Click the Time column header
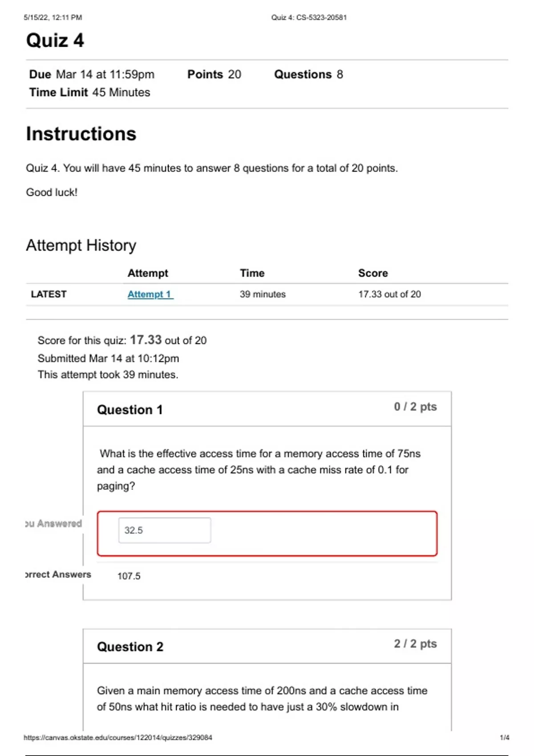 (x=252, y=273)
